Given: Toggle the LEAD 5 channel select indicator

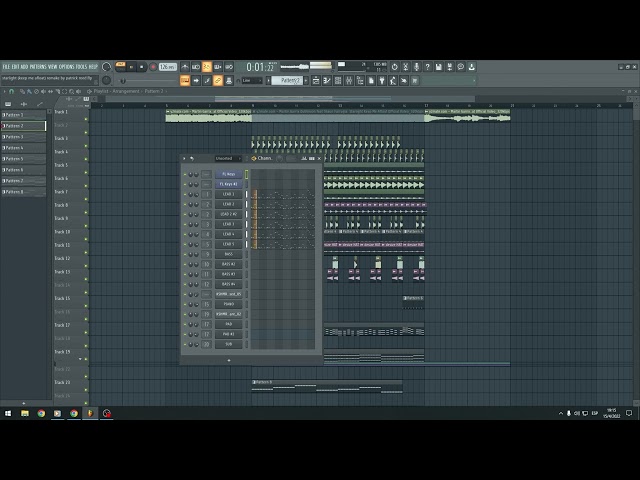Looking at the screenshot, I should click(246, 244).
